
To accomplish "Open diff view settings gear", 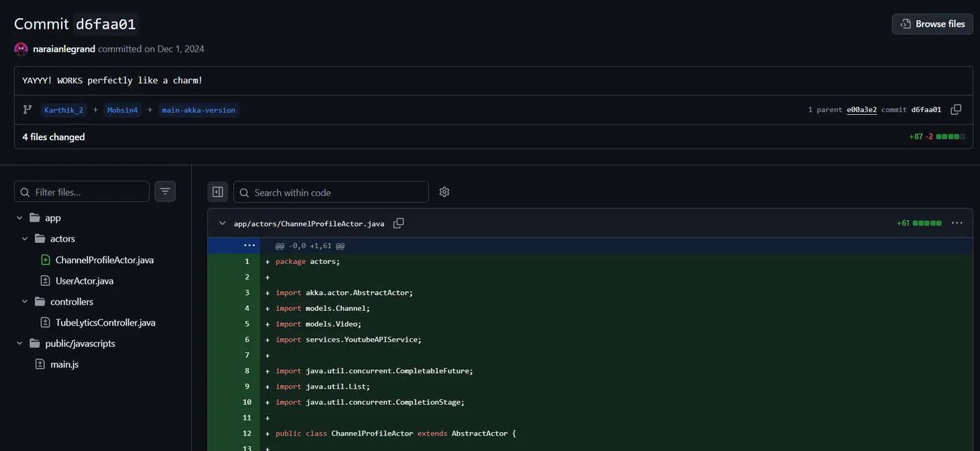I will (444, 192).
